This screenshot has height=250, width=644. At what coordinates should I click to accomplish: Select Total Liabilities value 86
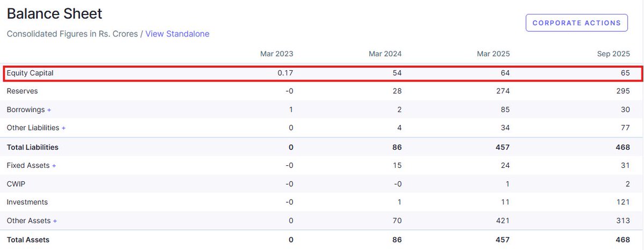point(397,146)
